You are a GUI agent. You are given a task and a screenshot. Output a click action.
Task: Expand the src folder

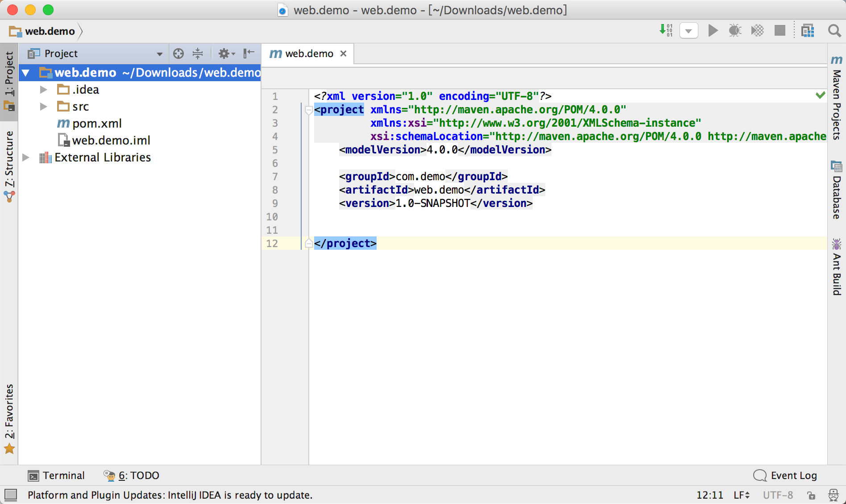(44, 107)
